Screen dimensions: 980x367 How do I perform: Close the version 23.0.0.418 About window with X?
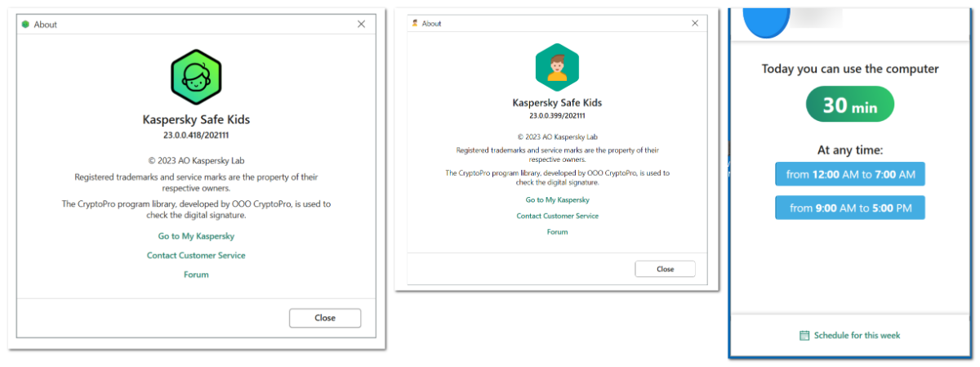point(361,25)
